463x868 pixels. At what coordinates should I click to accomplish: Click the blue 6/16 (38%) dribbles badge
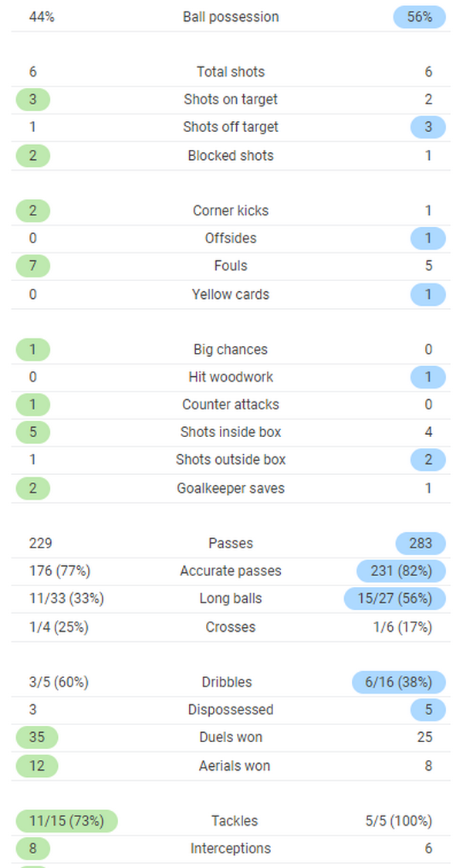(x=398, y=683)
